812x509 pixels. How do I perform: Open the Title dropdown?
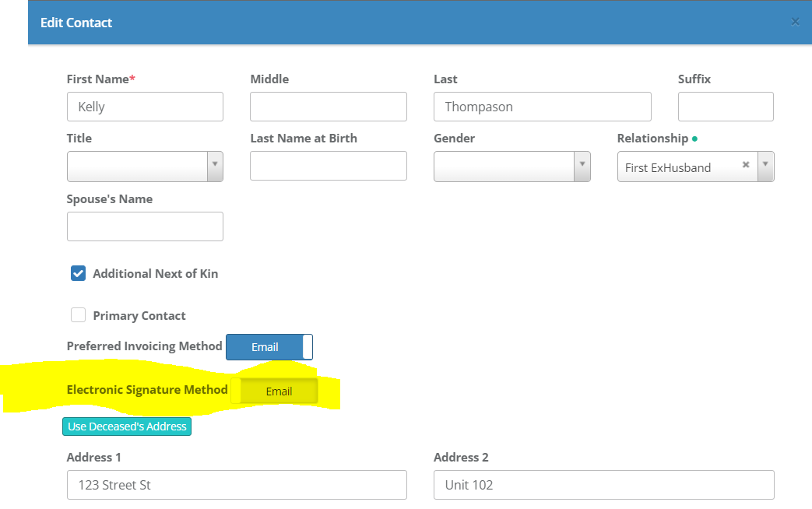(x=215, y=166)
